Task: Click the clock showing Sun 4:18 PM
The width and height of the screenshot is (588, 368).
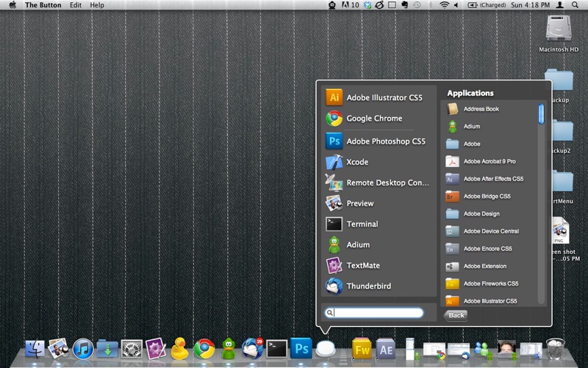Action: tap(530, 5)
